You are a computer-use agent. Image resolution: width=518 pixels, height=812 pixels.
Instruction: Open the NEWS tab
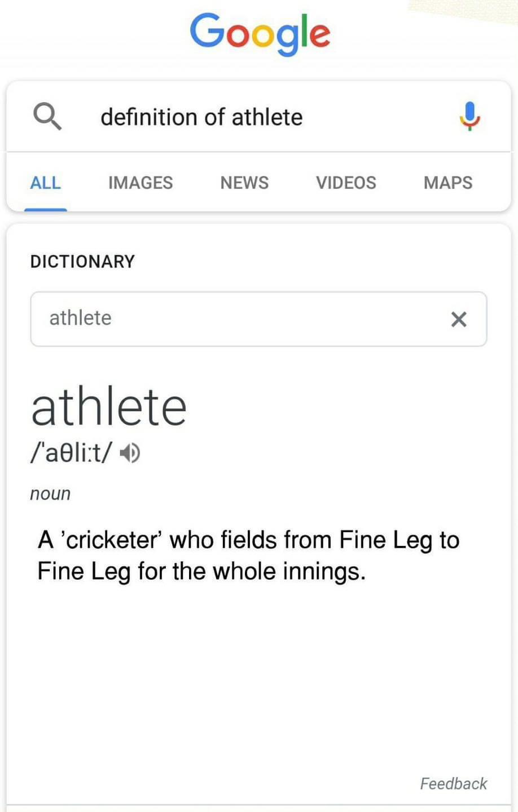click(244, 183)
